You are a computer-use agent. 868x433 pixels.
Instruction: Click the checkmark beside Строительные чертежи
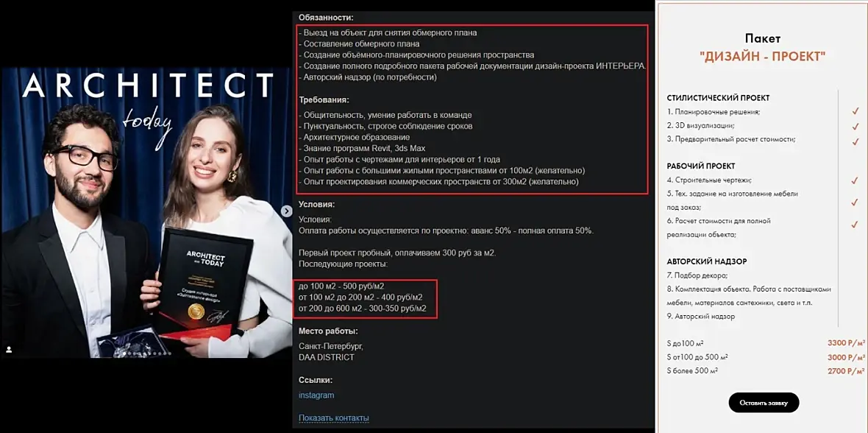pos(855,180)
